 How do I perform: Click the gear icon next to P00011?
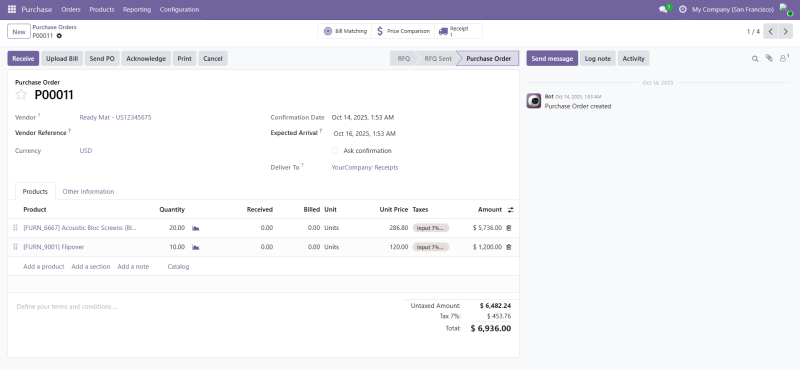59,36
